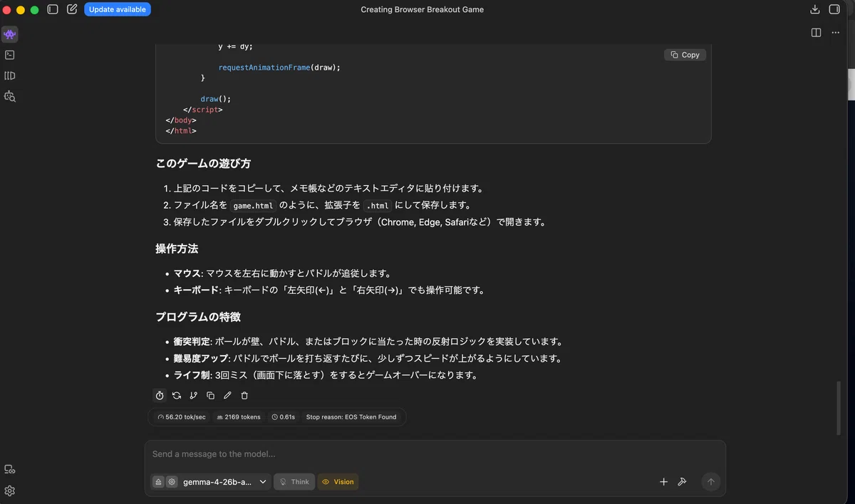Click the plus attach icon in message box

click(x=663, y=482)
